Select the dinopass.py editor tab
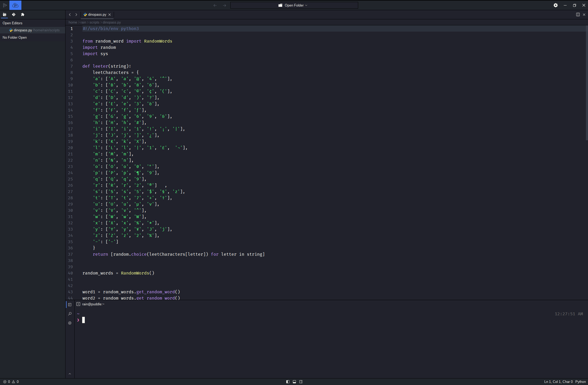 click(97, 15)
